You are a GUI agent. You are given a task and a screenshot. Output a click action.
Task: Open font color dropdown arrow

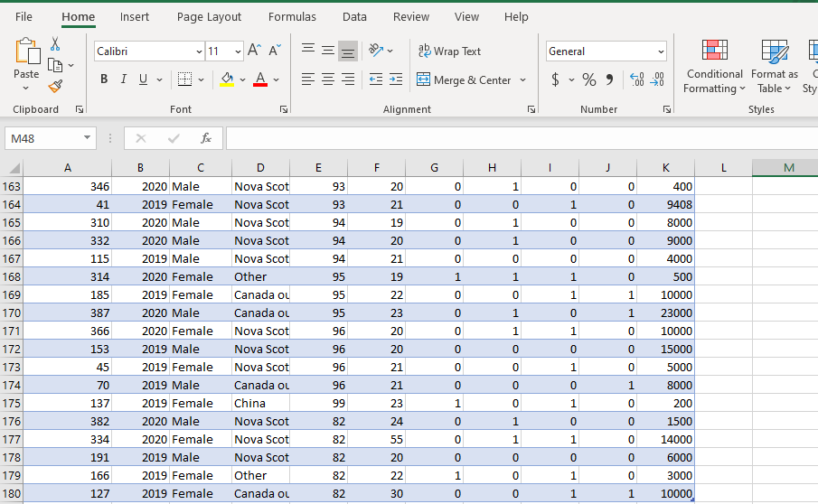pos(276,79)
